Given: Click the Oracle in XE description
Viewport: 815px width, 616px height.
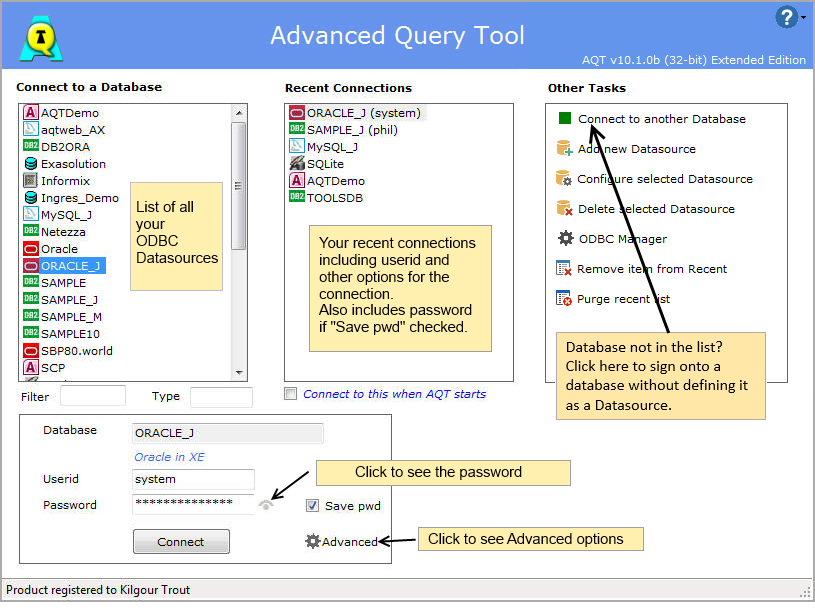Looking at the screenshot, I should click(169, 457).
